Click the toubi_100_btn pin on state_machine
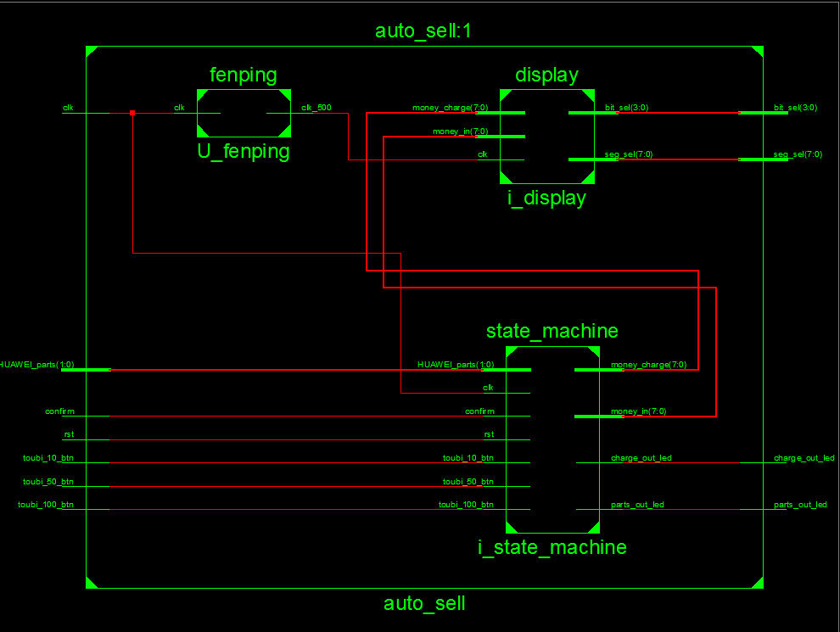 pos(468,505)
